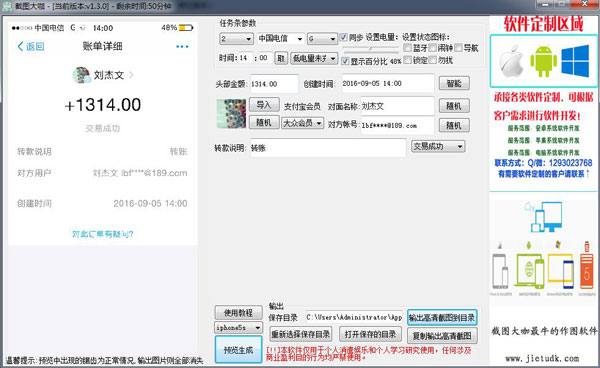Click the hour field showing 14
The height and width of the screenshot is (368, 600).
point(245,58)
